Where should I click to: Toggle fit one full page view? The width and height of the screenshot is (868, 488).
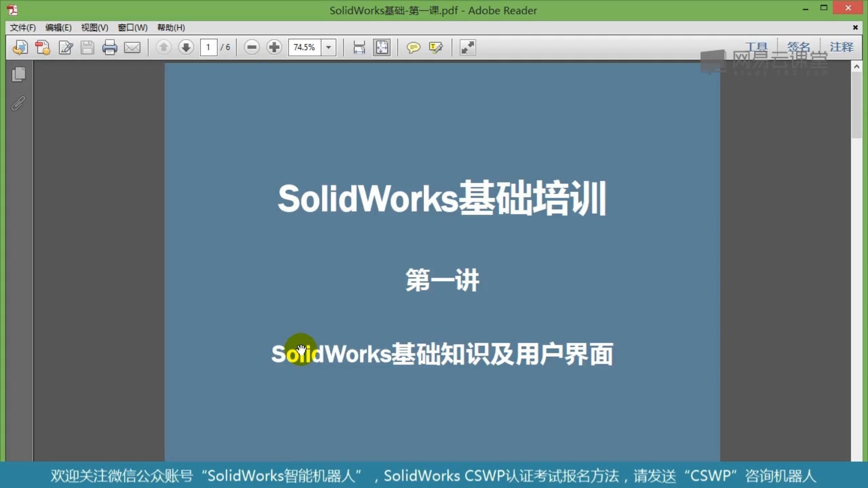tap(382, 47)
